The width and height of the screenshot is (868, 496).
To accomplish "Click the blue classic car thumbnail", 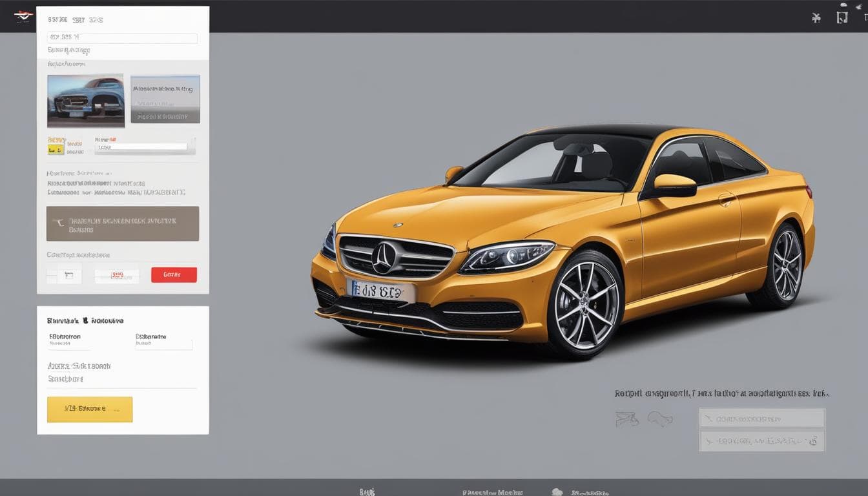I will click(85, 100).
